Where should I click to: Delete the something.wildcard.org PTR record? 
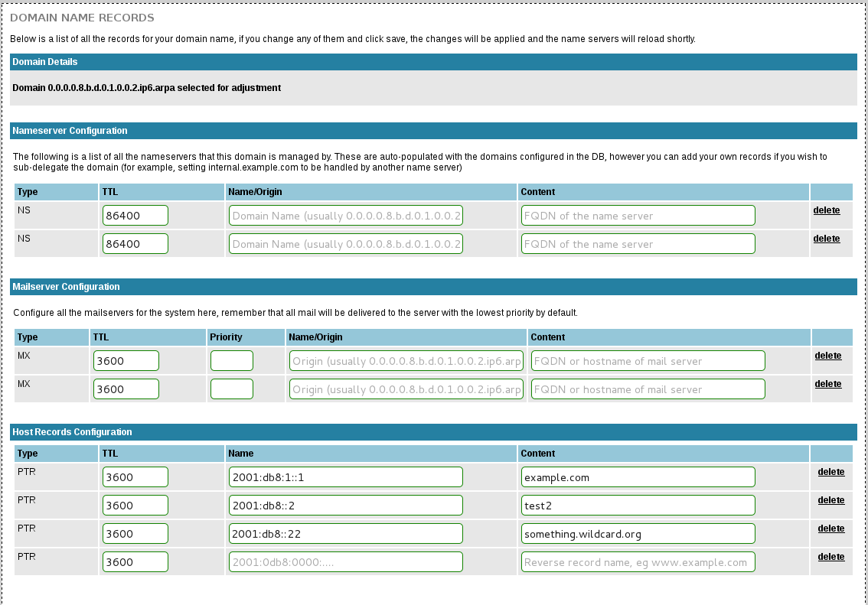pyautogui.click(x=831, y=528)
